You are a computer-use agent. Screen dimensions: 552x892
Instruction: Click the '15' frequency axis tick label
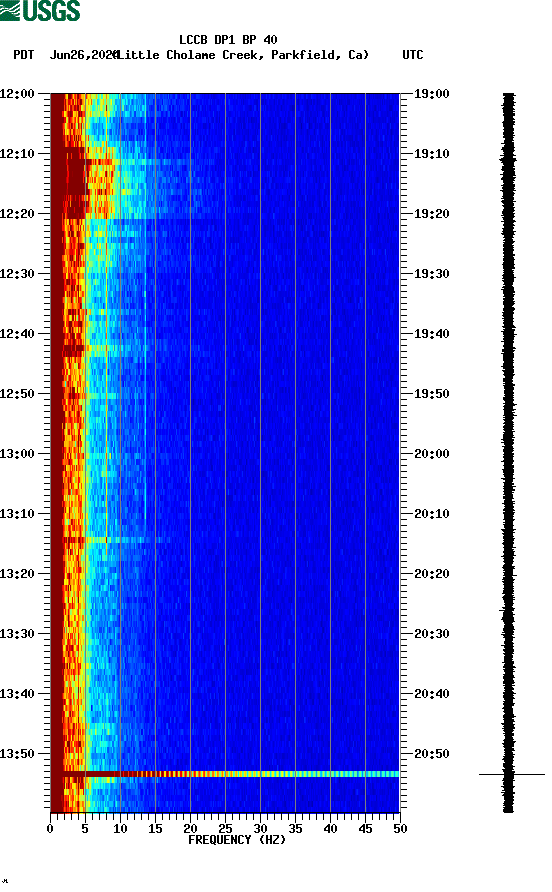tap(155, 829)
